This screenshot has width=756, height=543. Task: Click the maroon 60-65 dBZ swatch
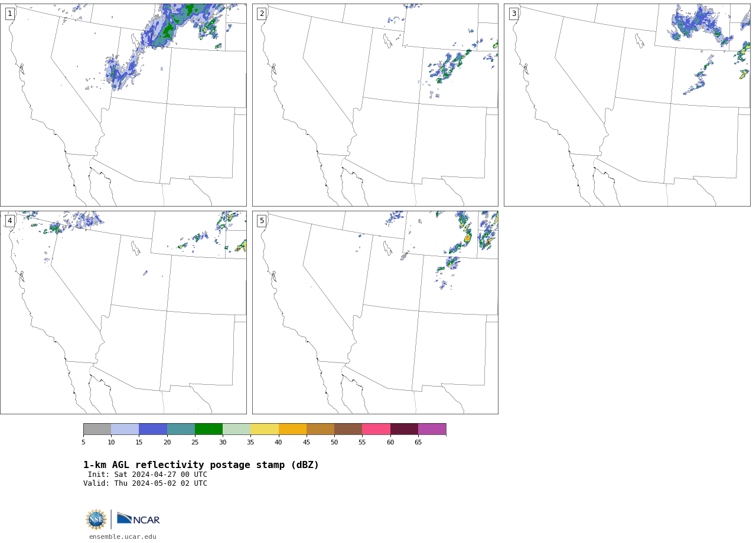point(404,429)
